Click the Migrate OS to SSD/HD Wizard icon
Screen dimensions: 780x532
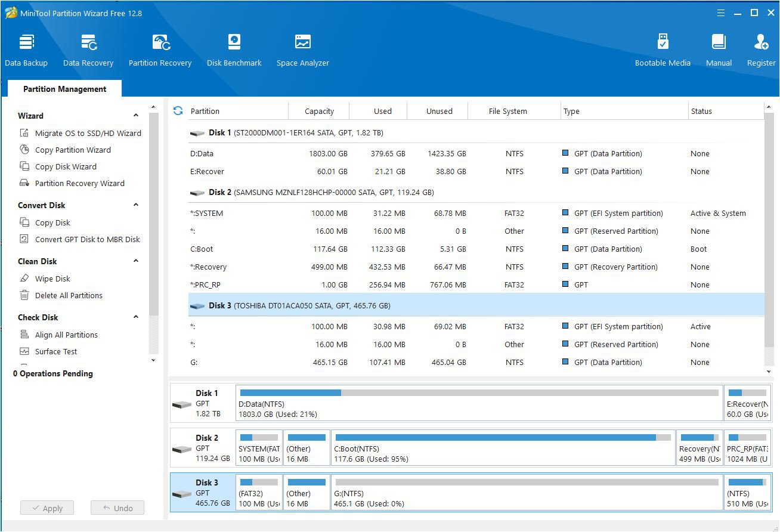tap(24, 133)
